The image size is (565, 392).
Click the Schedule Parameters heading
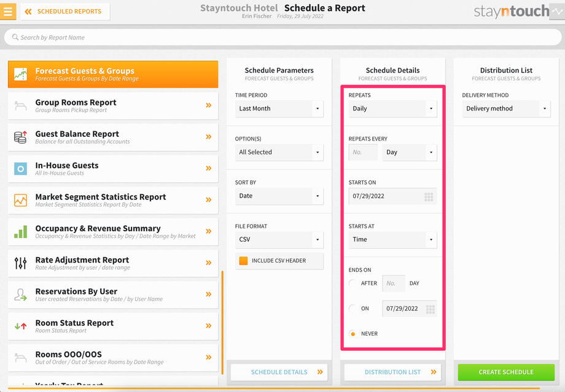point(279,71)
